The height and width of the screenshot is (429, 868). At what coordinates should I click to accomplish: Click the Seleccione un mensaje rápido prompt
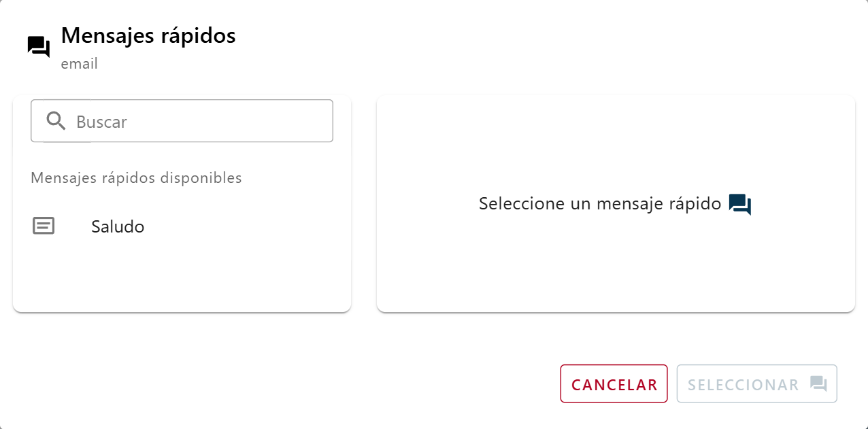click(600, 203)
